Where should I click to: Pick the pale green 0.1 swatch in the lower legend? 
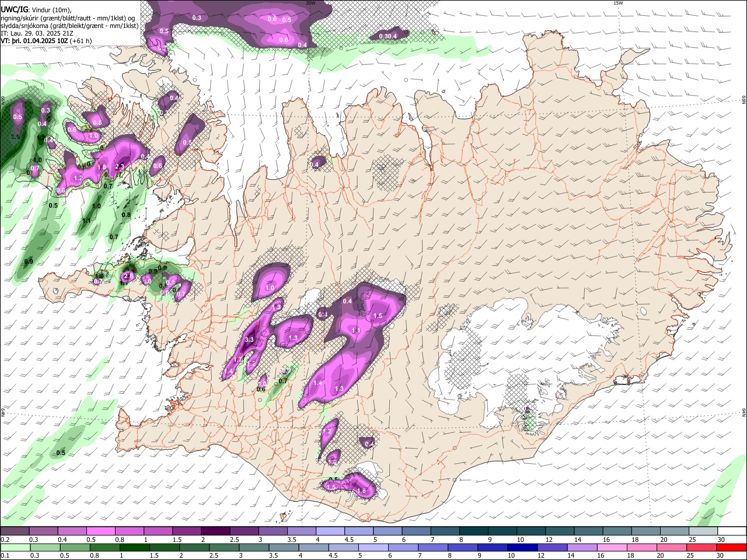pyautogui.click(x=15, y=547)
